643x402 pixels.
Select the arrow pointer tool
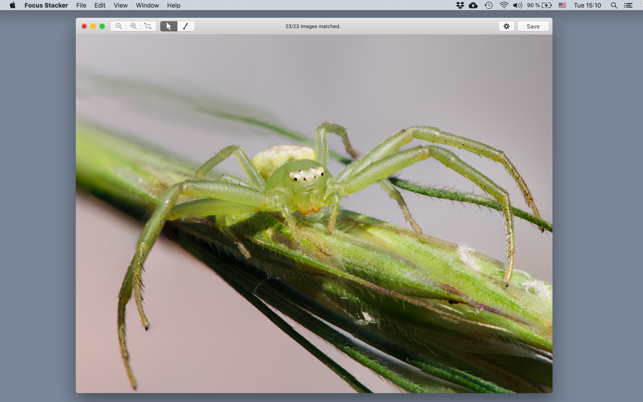[x=169, y=27]
